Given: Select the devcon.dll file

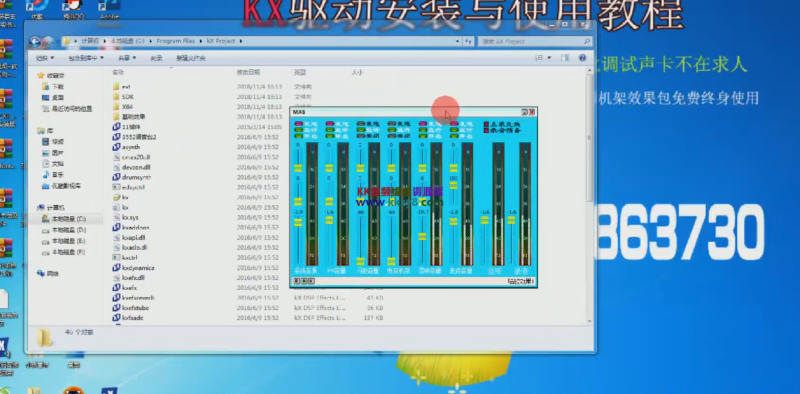Looking at the screenshot, I should pos(132,167).
